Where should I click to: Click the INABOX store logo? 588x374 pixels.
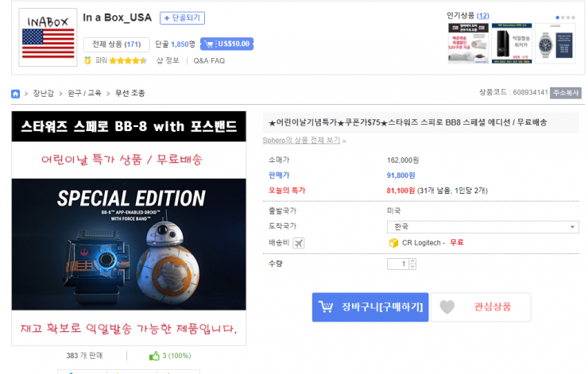[x=48, y=37]
